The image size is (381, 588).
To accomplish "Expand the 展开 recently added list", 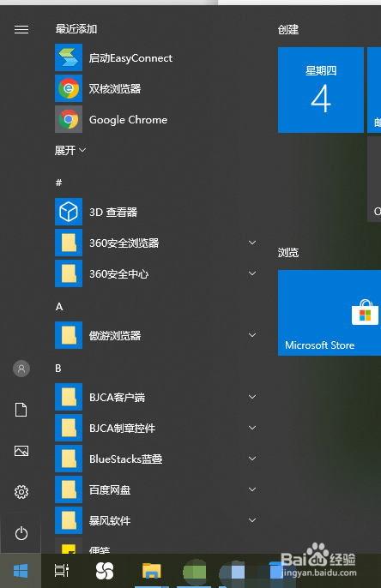I will (70, 150).
